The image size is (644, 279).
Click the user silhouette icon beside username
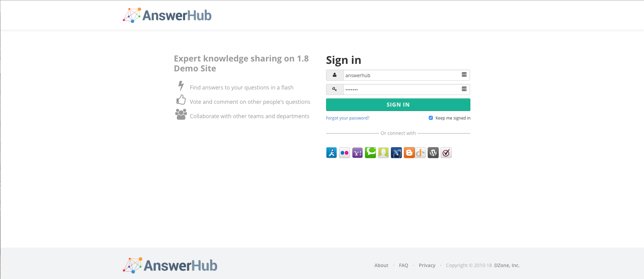(x=335, y=75)
